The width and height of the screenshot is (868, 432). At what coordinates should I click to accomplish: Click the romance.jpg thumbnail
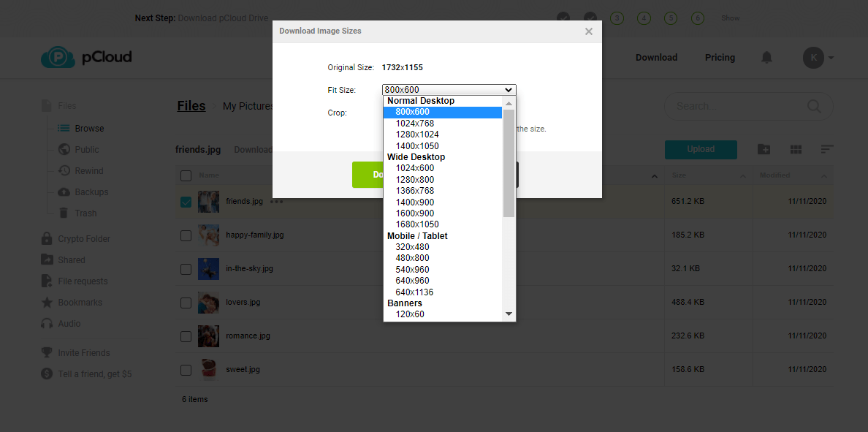(209, 336)
